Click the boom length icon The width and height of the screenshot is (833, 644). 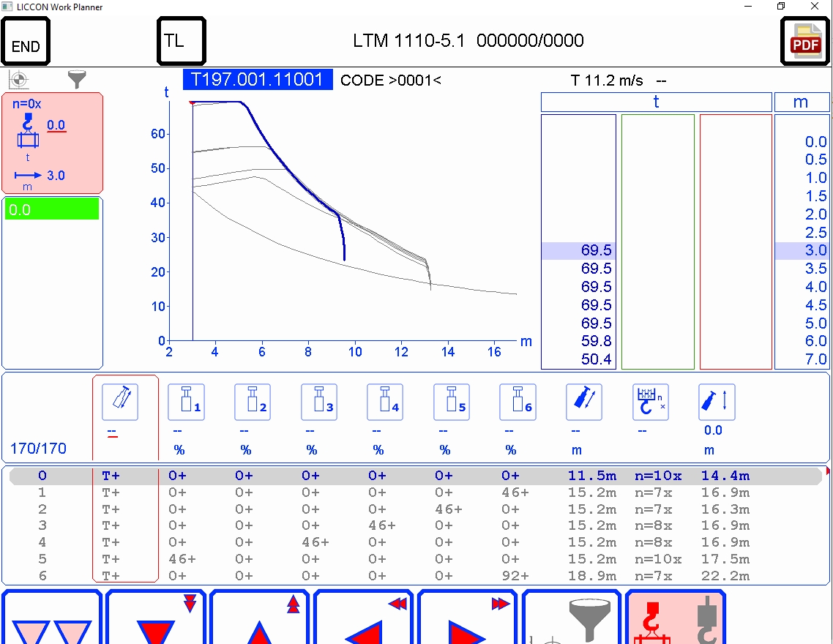tap(584, 402)
